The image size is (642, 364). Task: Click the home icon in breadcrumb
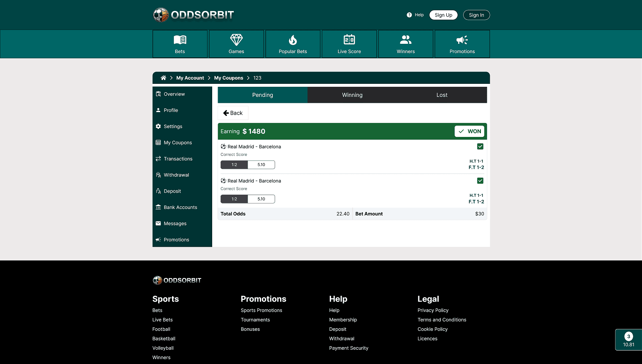click(163, 78)
